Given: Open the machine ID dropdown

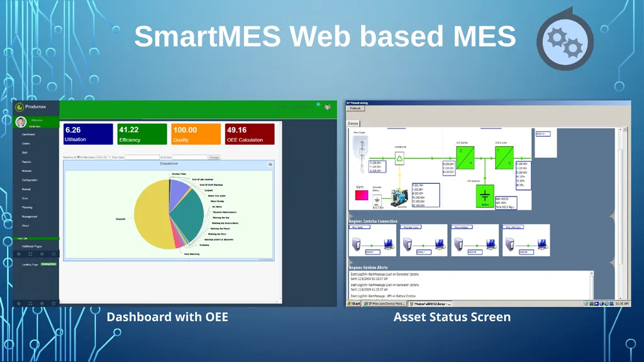Looking at the screenshot, I should point(104,157).
